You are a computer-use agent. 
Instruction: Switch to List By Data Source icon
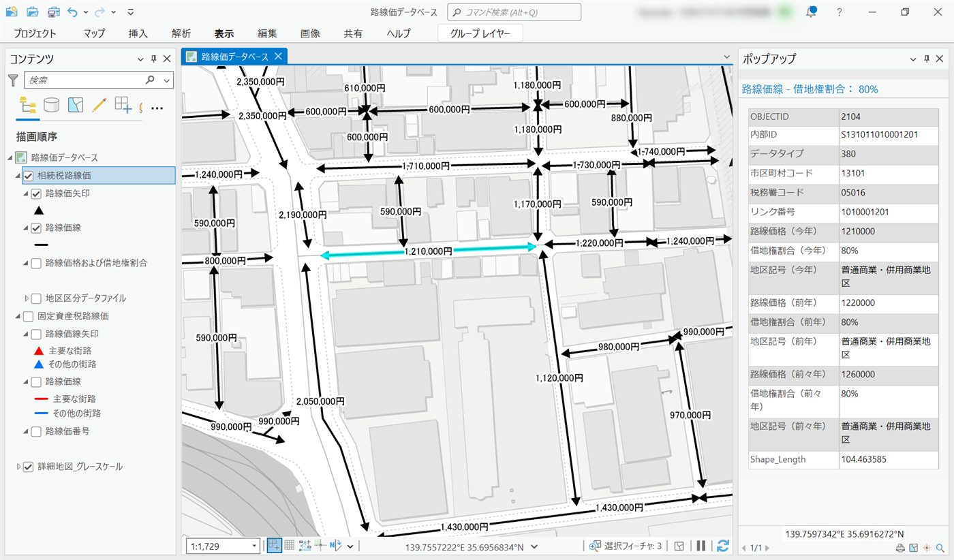coord(51,105)
